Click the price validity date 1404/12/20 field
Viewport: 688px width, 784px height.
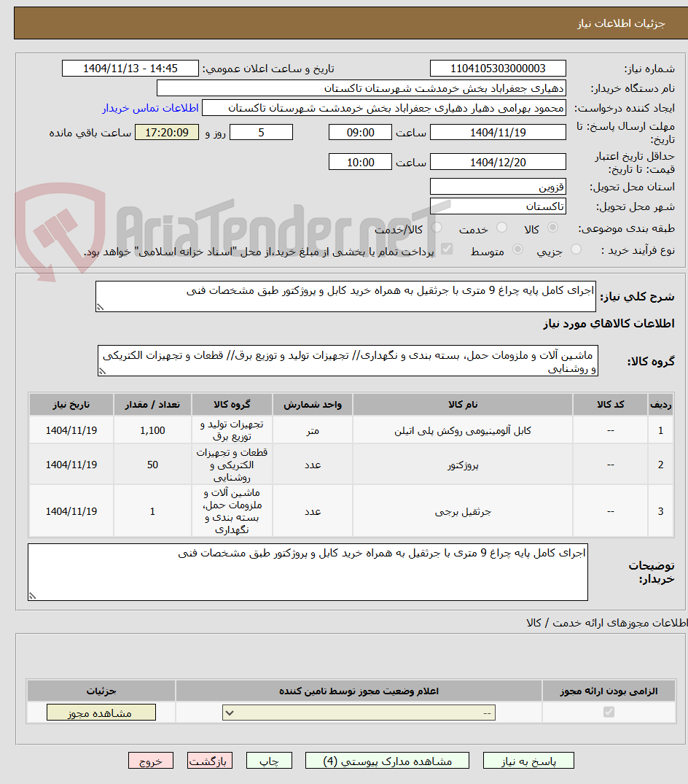coord(498,163)
